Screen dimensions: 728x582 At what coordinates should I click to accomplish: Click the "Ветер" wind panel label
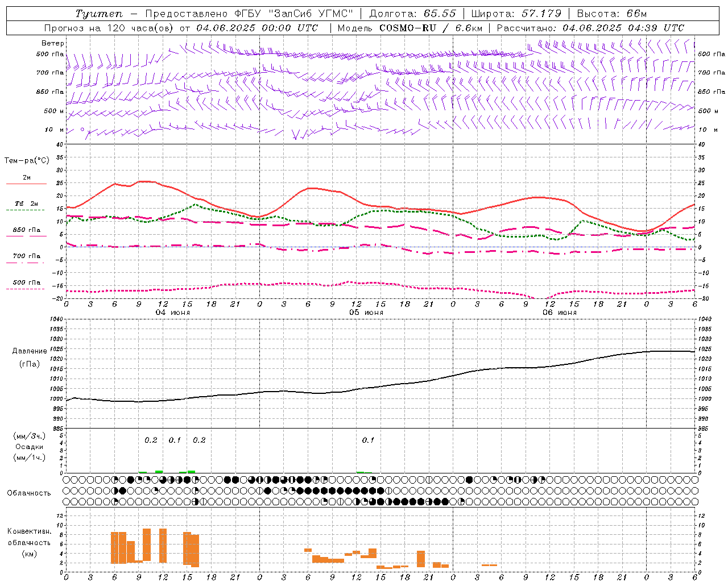(x=53, y=43)
